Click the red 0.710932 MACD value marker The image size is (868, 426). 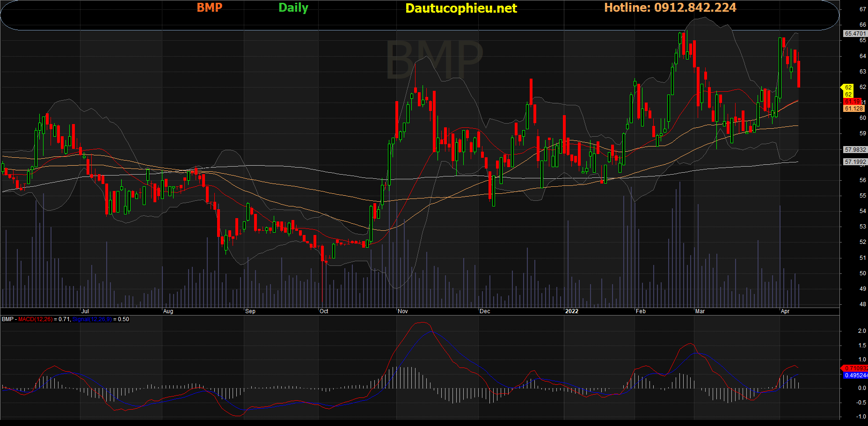[x=855, y=368]
